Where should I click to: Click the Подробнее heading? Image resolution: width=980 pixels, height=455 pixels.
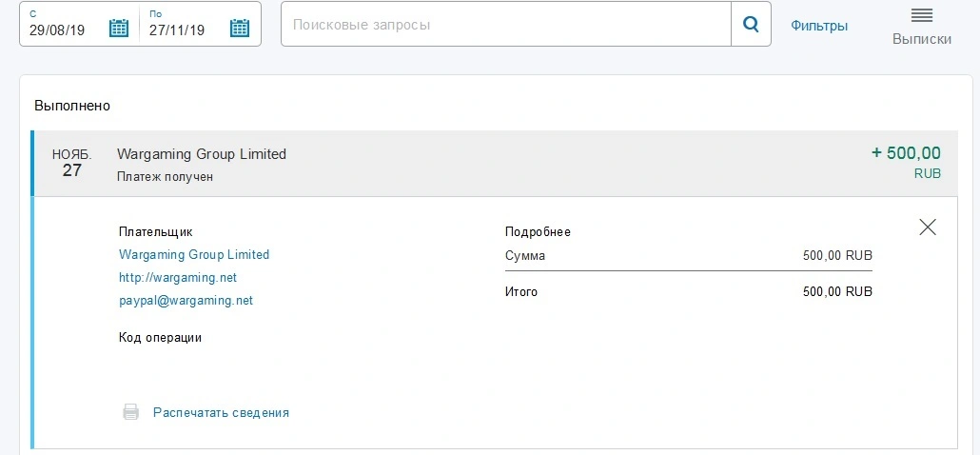pos(538,232)
